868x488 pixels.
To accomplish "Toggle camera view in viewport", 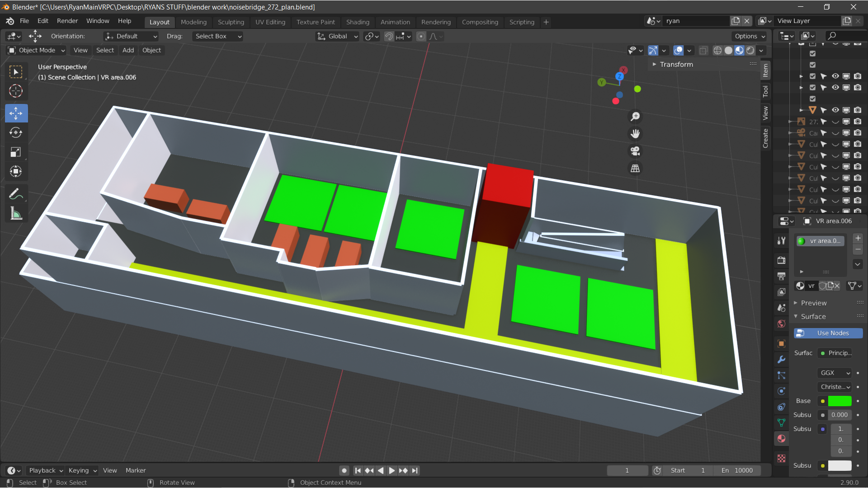I will coord(635,151).
